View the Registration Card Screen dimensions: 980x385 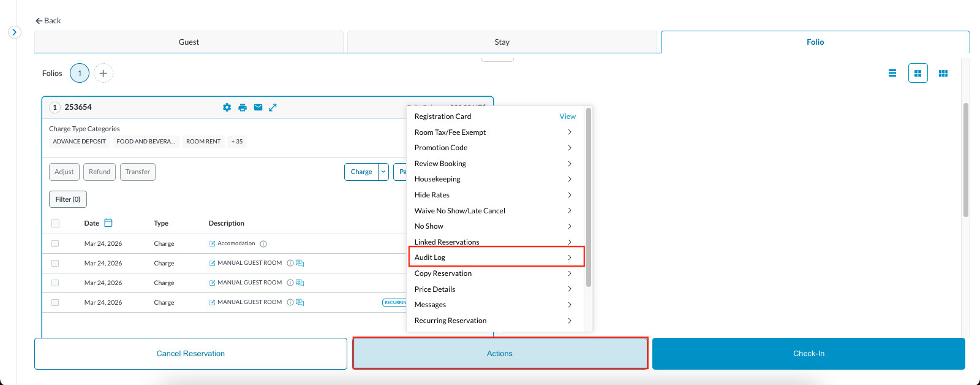pos(567,116)
